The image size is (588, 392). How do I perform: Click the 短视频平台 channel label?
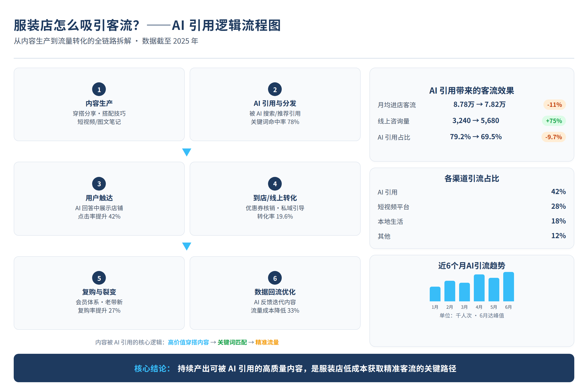pyautogui.click(x=393, y=207)
